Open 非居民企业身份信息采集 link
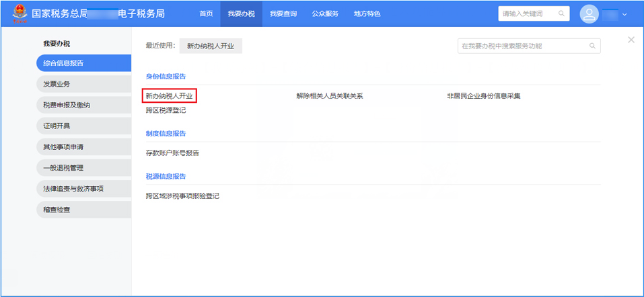The width and height of the screenshot is (644, 297). pyautogui.click(x=483, y=96)
